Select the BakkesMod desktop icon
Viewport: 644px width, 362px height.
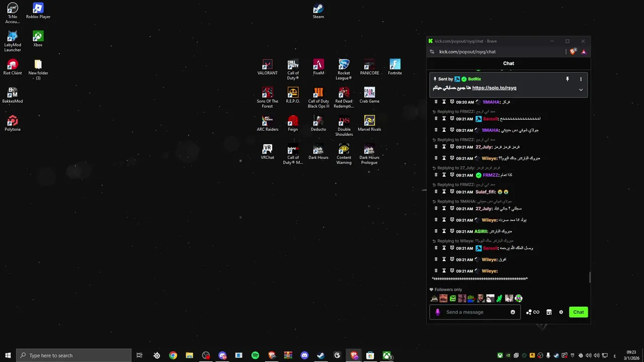click(x=13, y=96)
